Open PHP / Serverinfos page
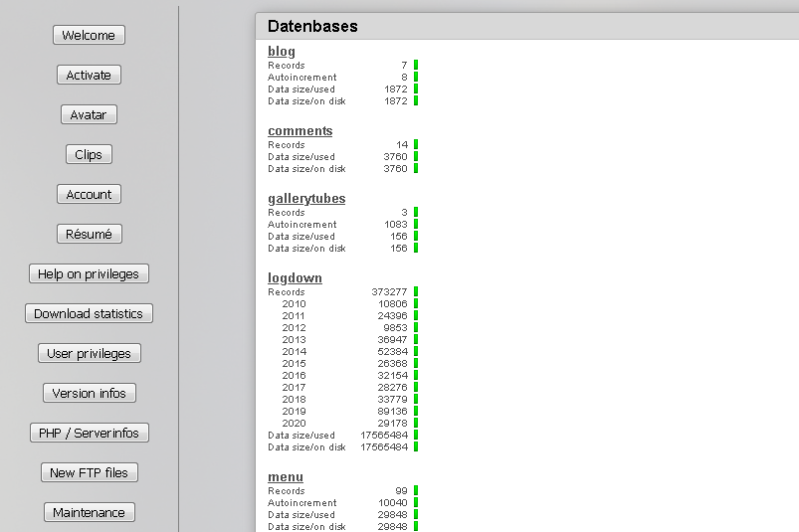 (x=89, y=433)
